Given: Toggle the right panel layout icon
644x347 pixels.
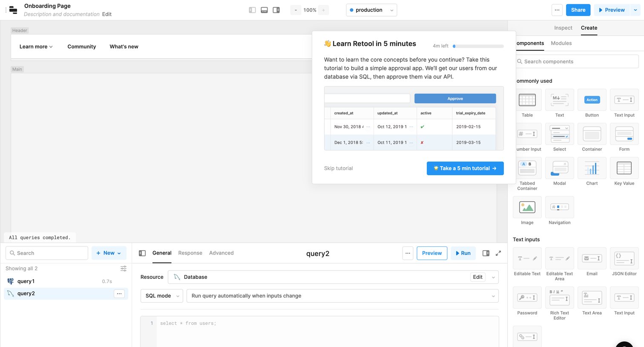Looking at the screenshot, I should 276,10.
